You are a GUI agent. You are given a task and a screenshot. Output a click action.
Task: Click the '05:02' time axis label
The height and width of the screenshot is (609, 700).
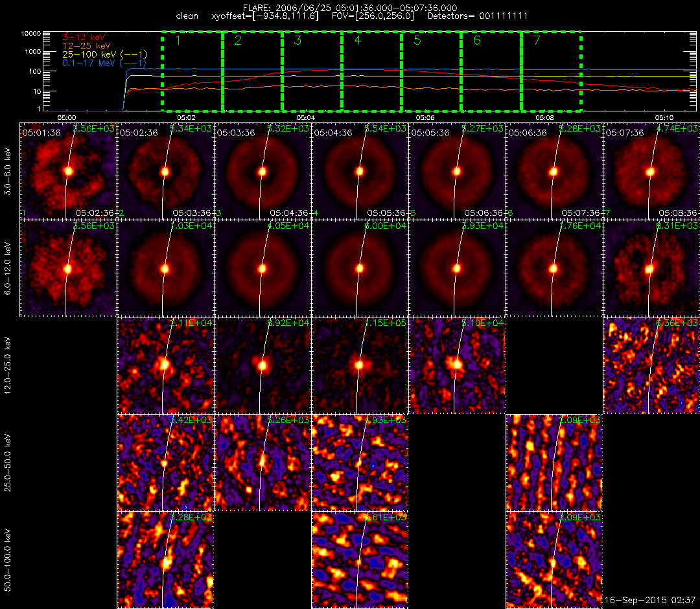coord(186,118)
